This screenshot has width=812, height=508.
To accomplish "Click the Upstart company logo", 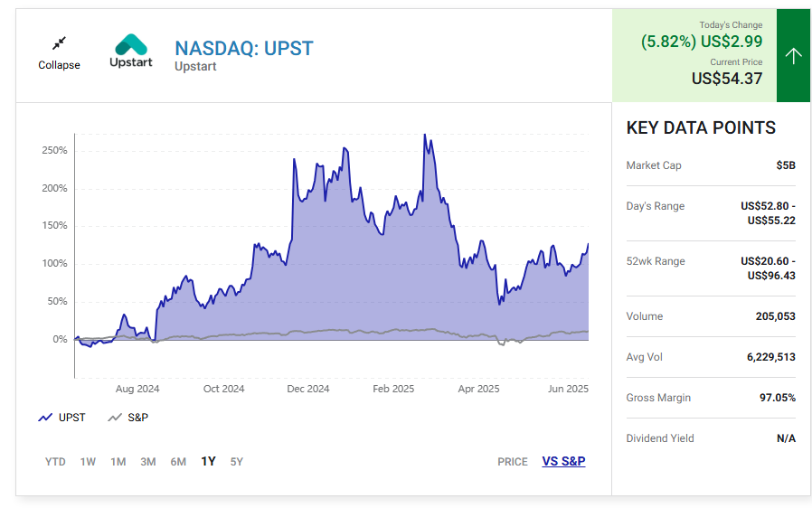I will pos(131,51).
